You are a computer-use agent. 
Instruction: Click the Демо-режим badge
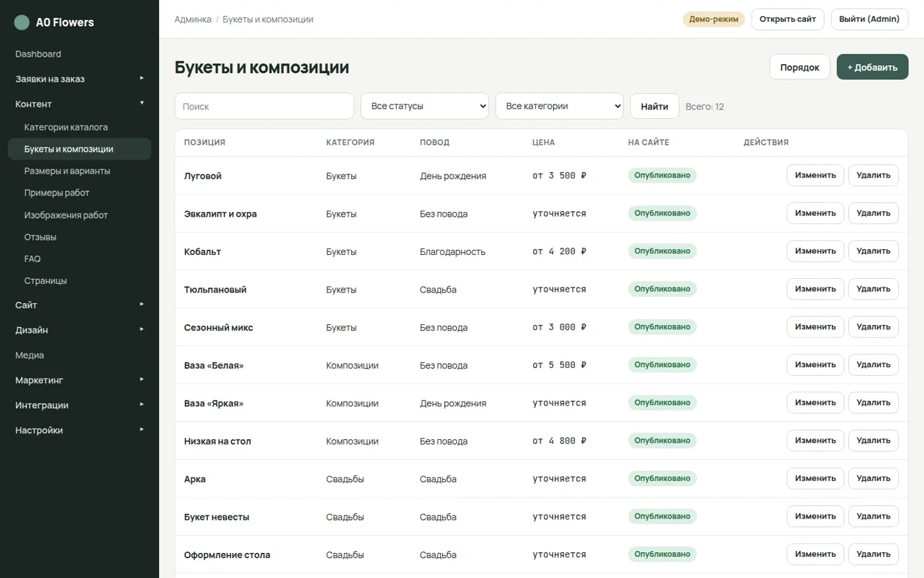(x=713, y=19)
